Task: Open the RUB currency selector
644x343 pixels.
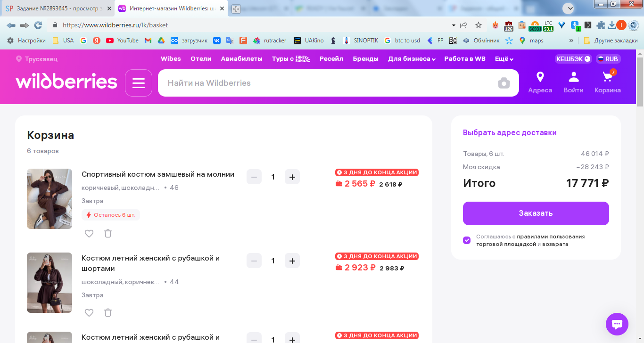Action: pyautogui.click(x=608, y=59)
